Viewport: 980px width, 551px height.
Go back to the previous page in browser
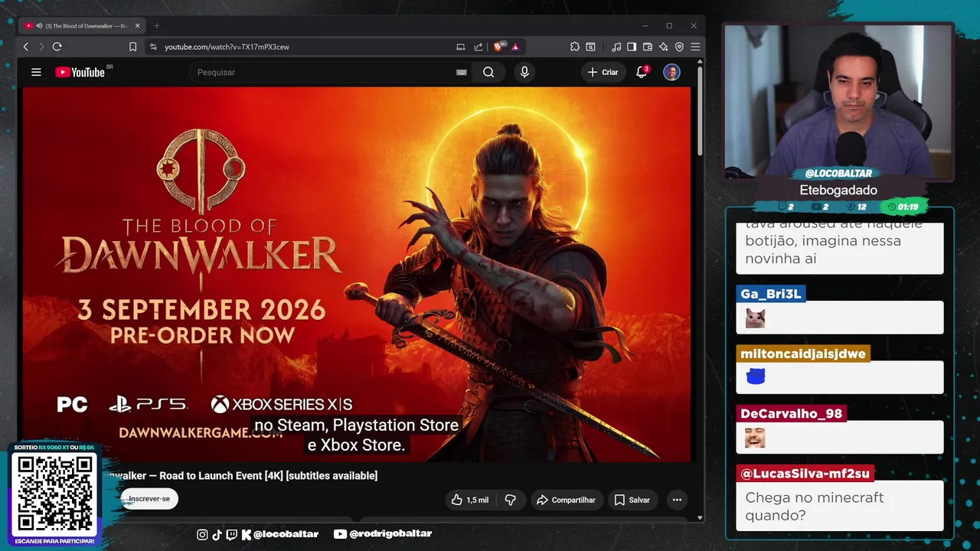25,47
